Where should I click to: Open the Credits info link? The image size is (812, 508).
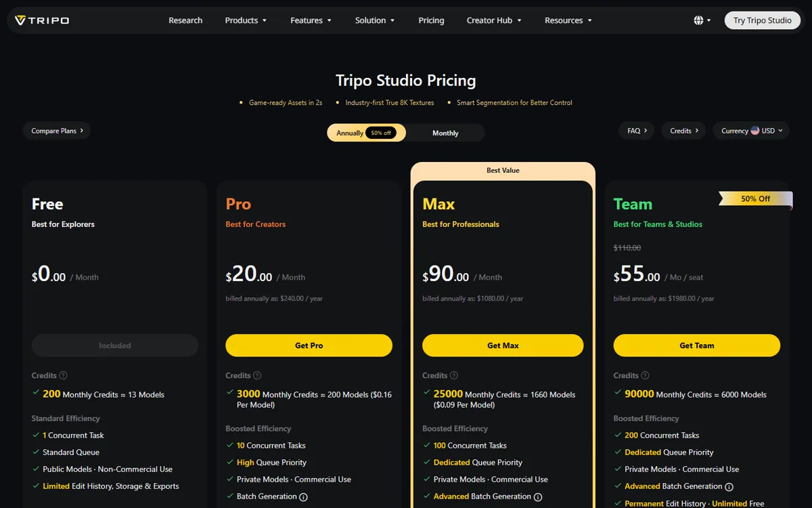click(684, 131)
